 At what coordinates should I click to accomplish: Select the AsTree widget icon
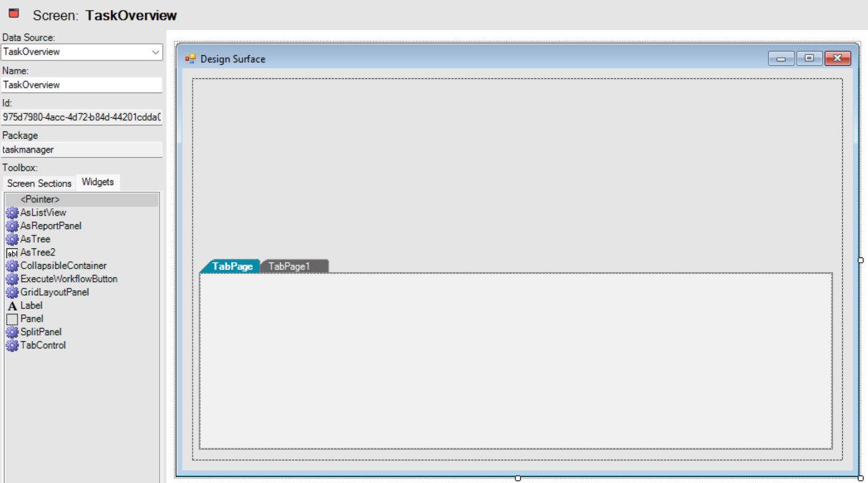12,240
